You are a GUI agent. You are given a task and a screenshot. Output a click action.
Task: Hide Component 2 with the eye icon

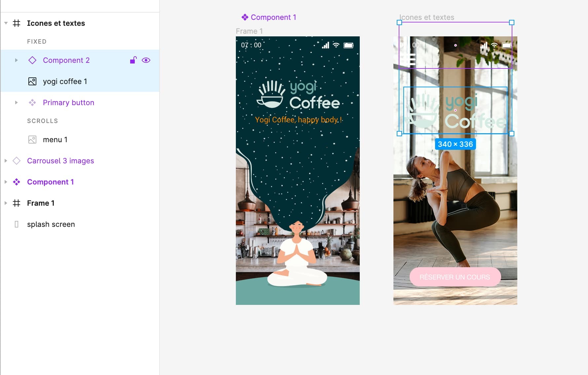(x=146, y=60)
